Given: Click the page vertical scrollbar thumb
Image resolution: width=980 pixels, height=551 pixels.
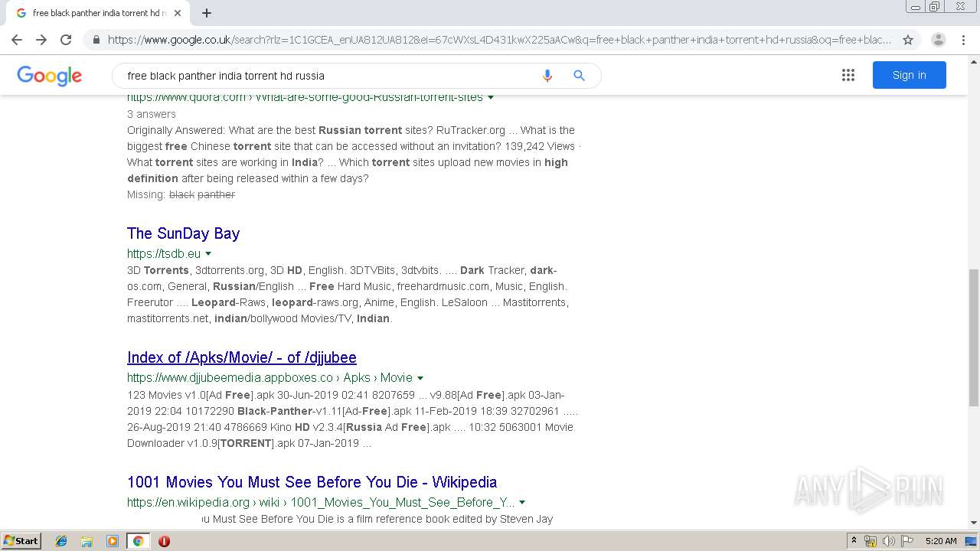Looking at the screenshot, I should 974,337.
